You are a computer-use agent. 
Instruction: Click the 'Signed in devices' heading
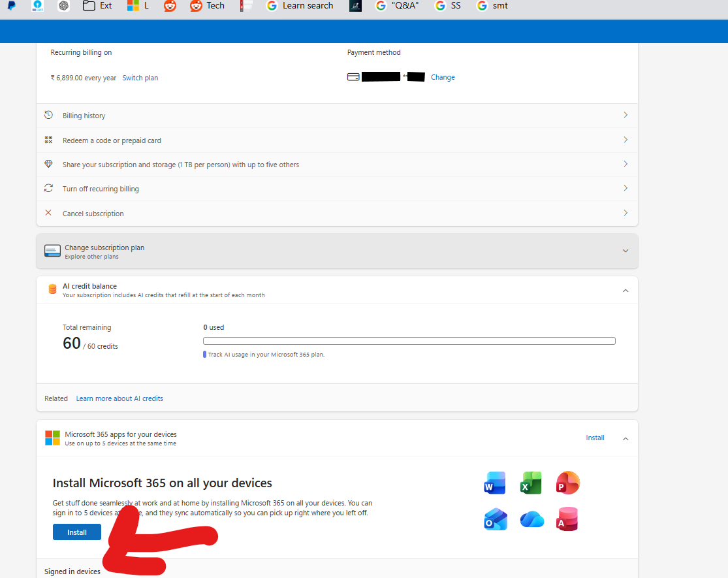click(x=72, y=571)
